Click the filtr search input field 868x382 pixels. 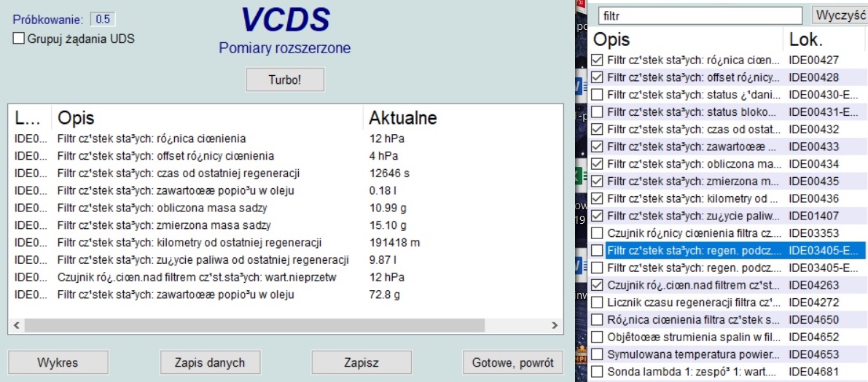[x=700, y=16]
